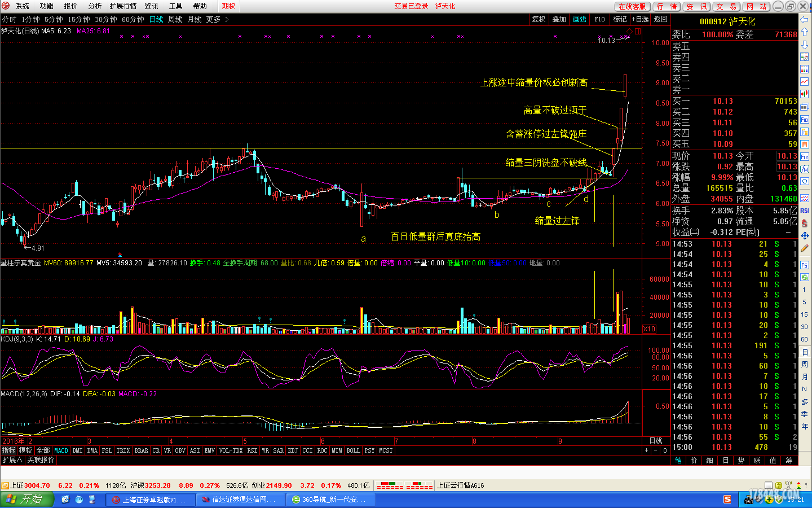This screenshot has height=508, width=812.
Task: Click the minus zoom button below chart
Action: tap(655, 450)
